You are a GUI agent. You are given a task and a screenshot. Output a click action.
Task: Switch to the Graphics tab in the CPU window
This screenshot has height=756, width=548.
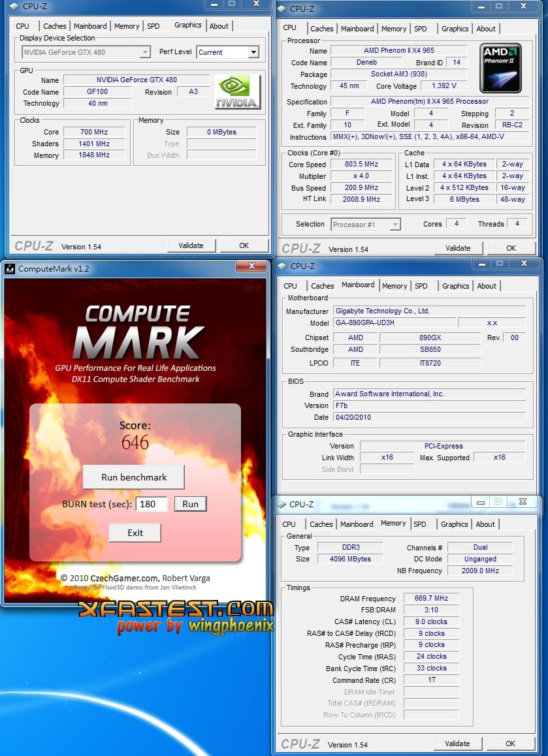pyautogui.click(x=455, y=29)
